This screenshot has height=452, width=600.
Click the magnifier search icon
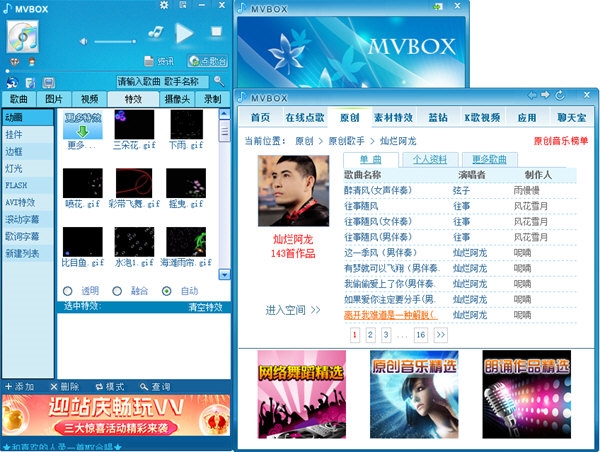pos(219,81)
